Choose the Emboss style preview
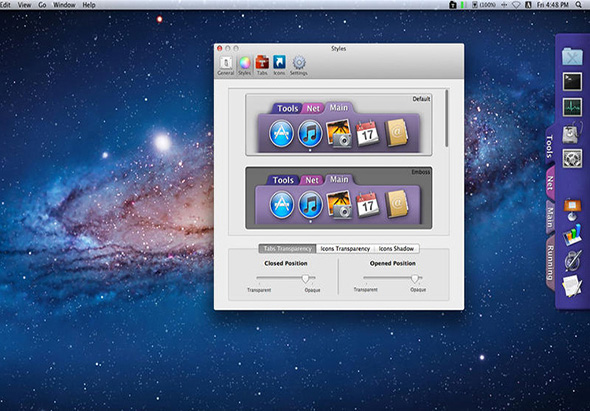Screen dimensions: 590x411 pos(338,198)
